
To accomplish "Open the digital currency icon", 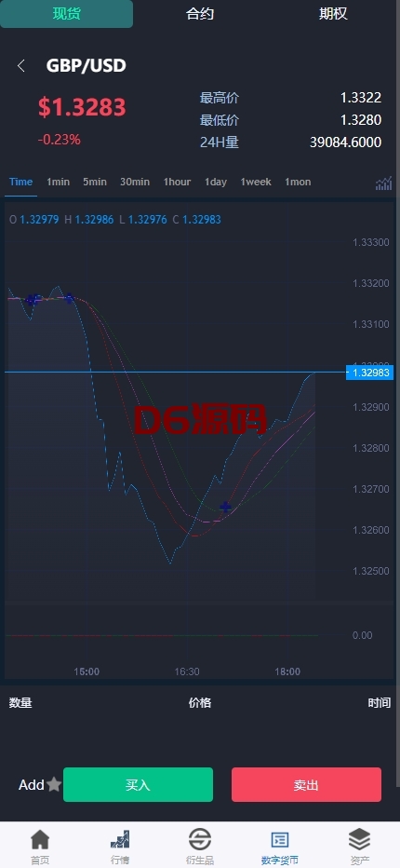I will pos(280,839).
